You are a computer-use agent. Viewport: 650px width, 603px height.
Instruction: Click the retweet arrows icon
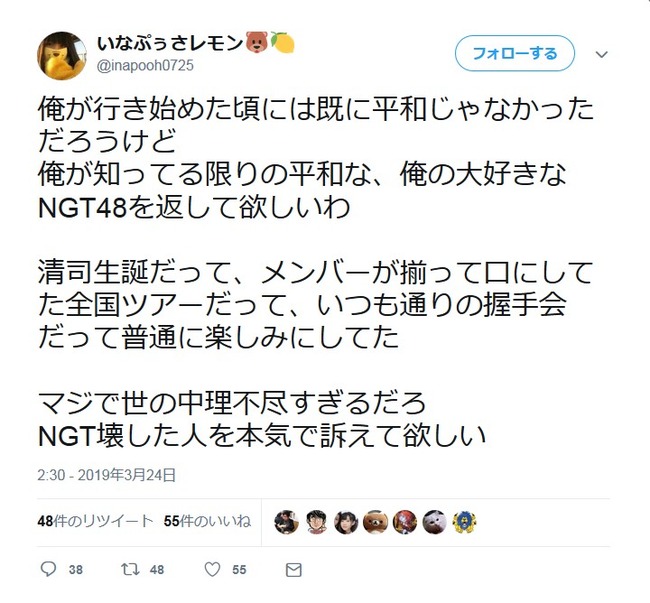click(130, 569)
